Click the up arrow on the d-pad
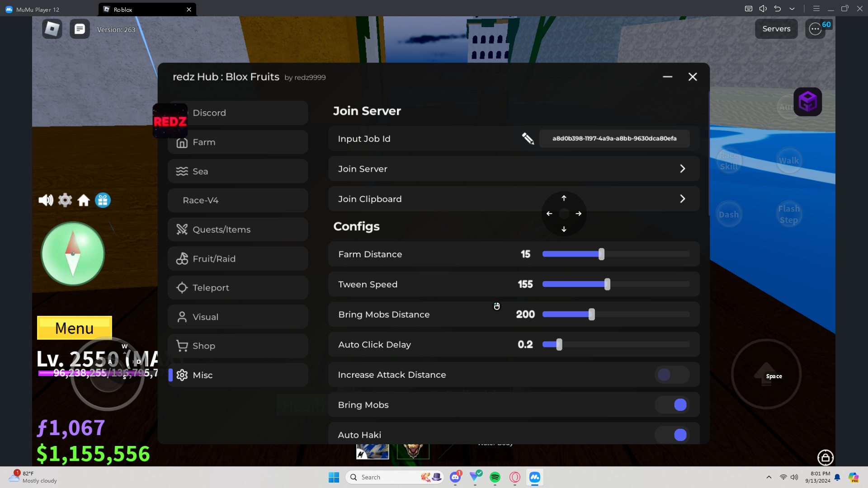 pyautogui.click(x=564, y=198)
